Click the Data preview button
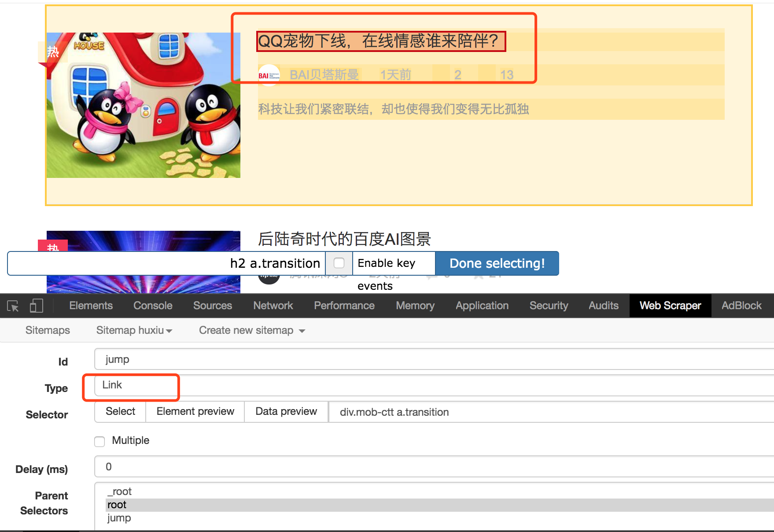 286,412
